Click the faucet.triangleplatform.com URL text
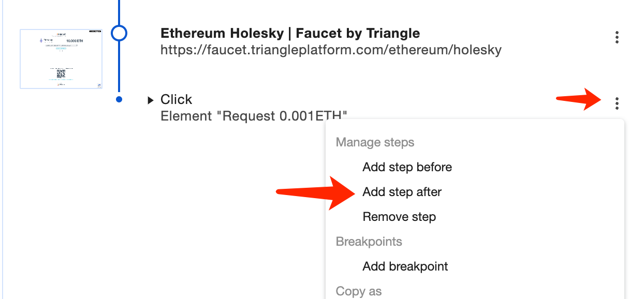This screenshot has width=644, height=299. 331,50
